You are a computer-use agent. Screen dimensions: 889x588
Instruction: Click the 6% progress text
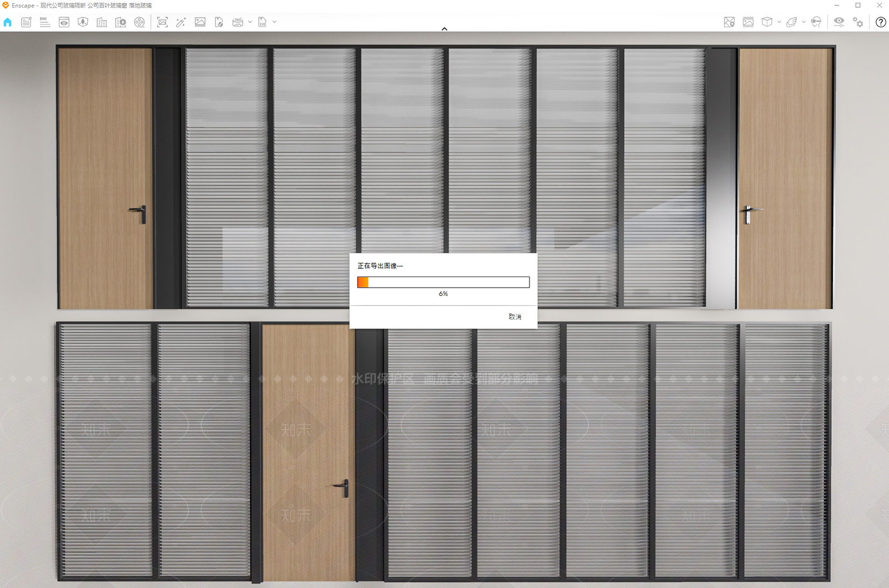443,294
